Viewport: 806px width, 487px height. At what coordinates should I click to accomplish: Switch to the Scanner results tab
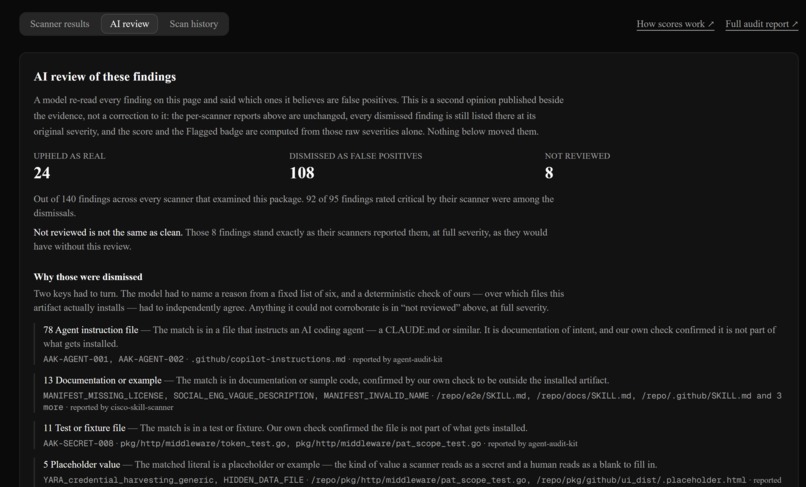click(60, 24)
